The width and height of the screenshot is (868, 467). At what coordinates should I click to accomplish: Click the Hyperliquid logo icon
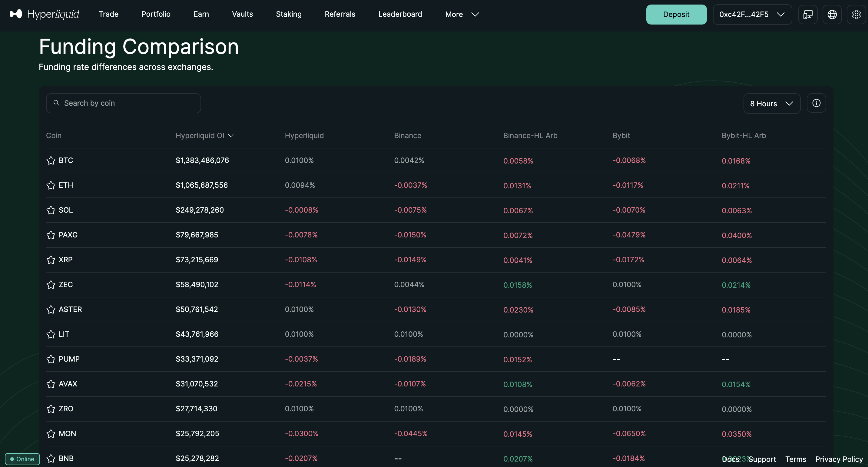[16, 14]
